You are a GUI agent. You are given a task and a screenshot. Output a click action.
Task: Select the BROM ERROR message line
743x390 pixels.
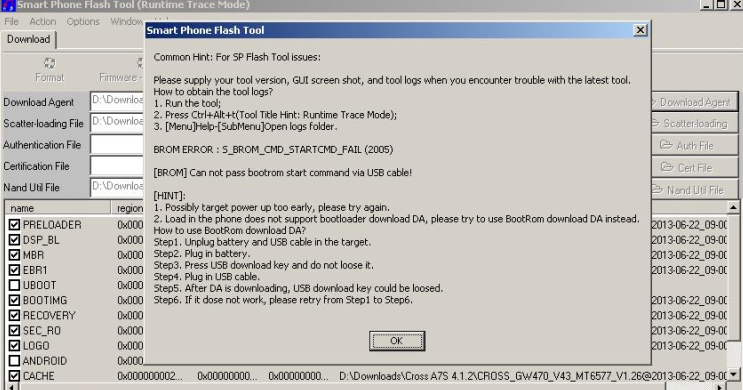click(273, 150)
